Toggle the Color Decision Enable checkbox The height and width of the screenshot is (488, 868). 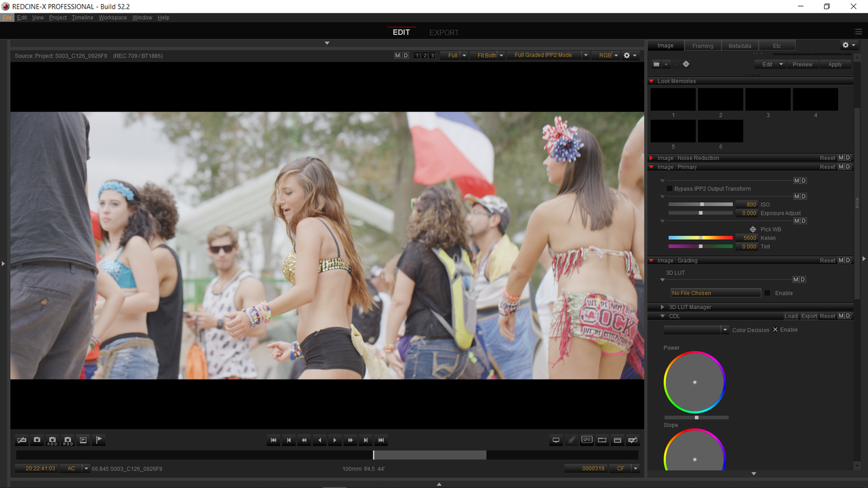775,329
